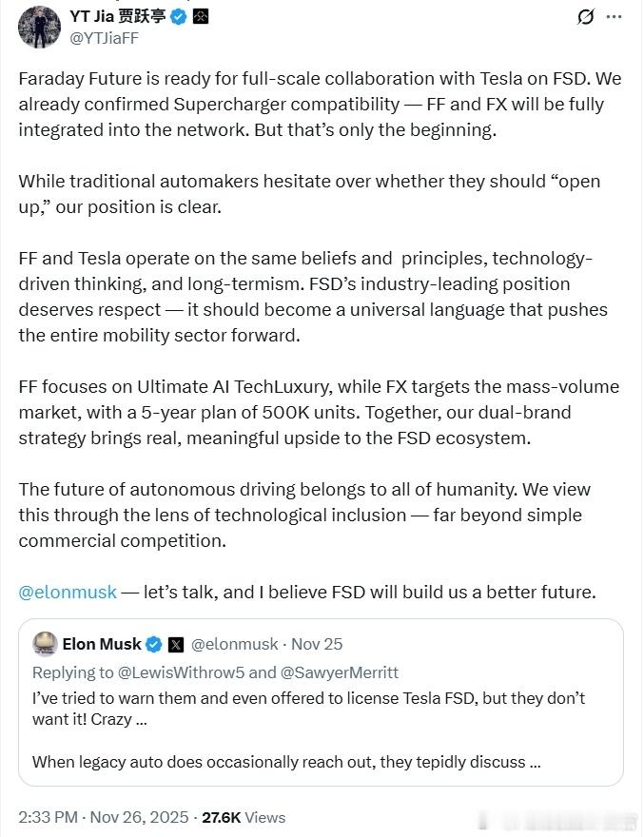Click the Elon Musk name in quoted tweet
This screenshot has width=644, height=837.
coord(101,644)
